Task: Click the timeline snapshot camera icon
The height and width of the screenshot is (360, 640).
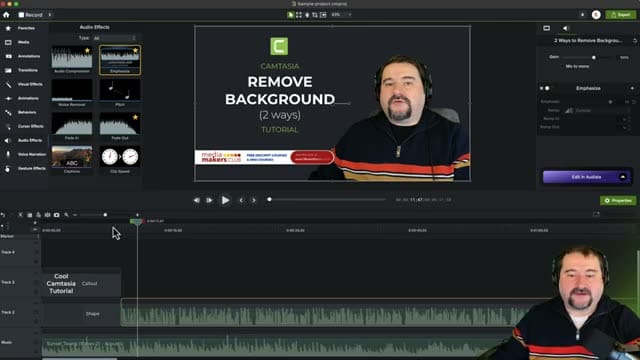Action: [x=57, y=215]
